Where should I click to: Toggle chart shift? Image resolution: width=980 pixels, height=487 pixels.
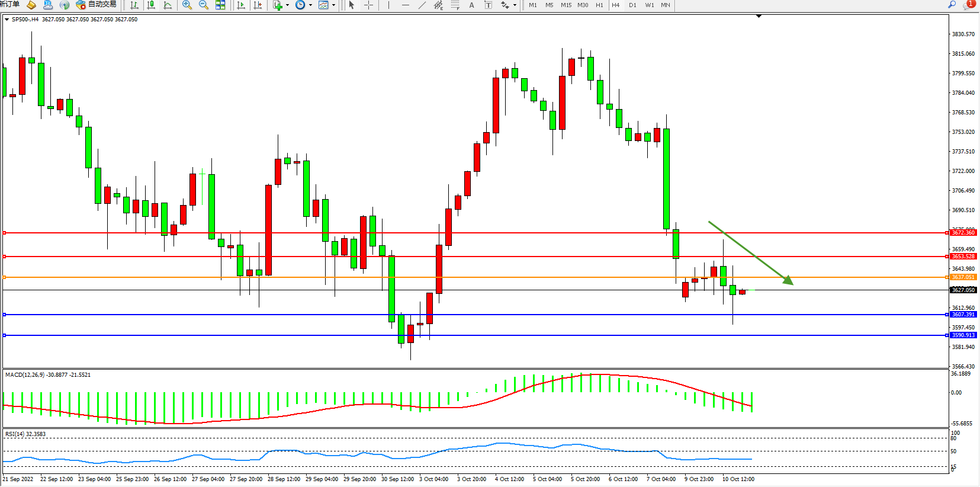click(258, 5)
